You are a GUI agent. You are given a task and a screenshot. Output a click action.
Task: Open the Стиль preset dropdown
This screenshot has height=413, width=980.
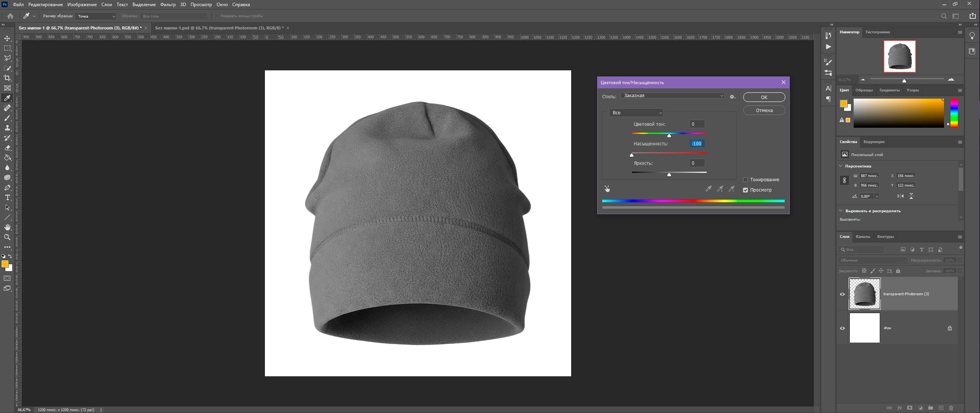point(673,96)
